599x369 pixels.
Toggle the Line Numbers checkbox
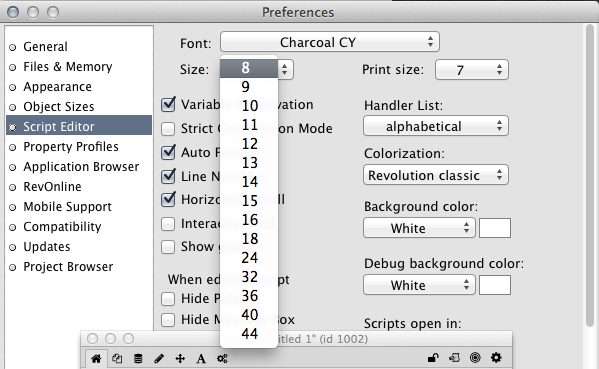click(168, 176)
